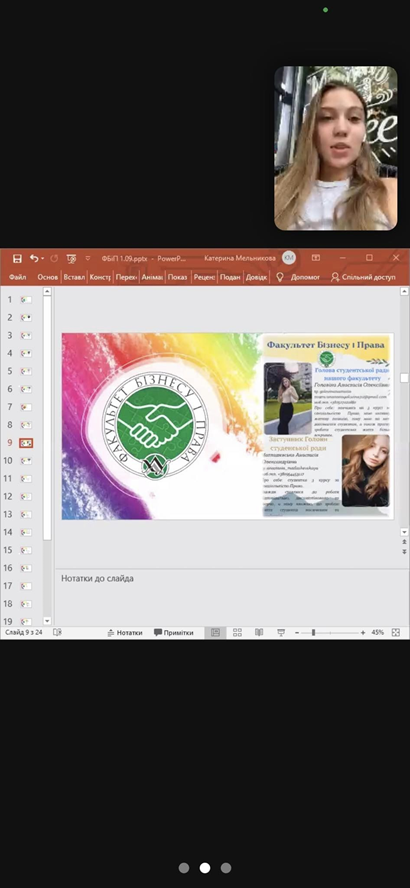Open Customize Quick Access Toolbar arrow
The height and width of the screenshot is (888, 410).
click(x=88, y=258)
